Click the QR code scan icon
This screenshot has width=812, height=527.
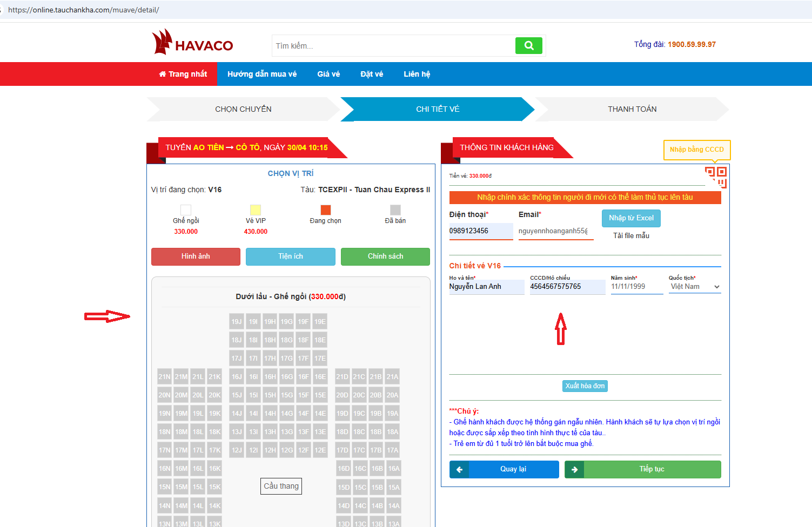716,177
